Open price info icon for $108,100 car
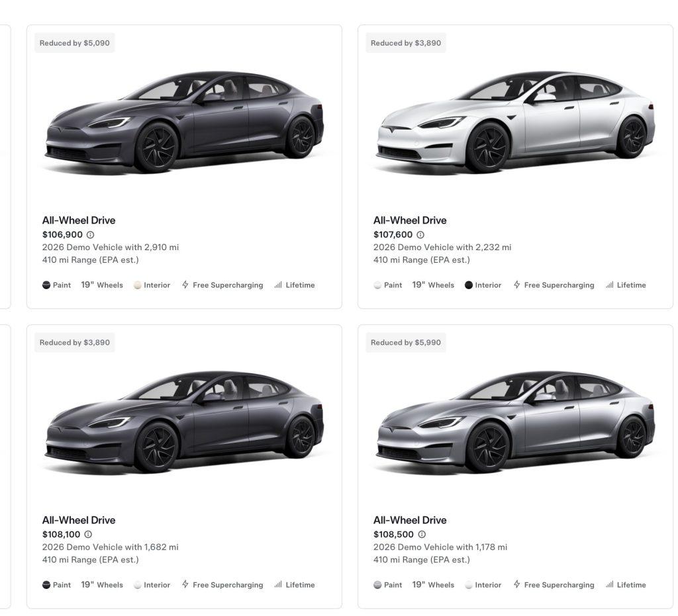This screenshot has width=678, height=616. (x=88, y=535)
